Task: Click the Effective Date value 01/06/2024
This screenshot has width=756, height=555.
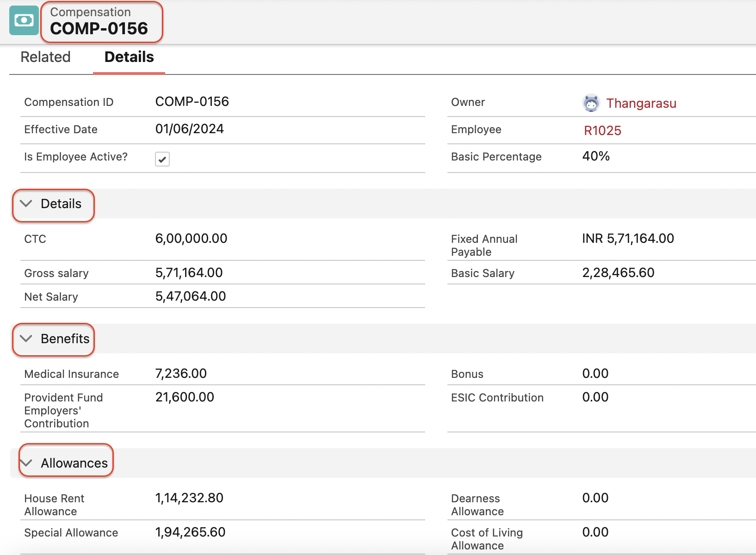Action: tap(189, 129)
